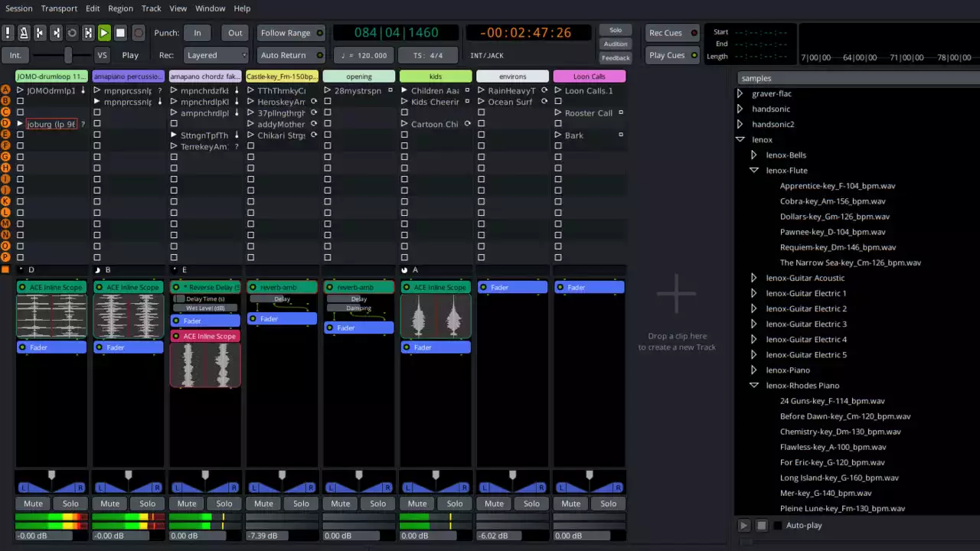Image resolution: width=980 pixels, height=551 pixels.
Task: Expand the lenox-Piano folder
Action: coord(754,370)
